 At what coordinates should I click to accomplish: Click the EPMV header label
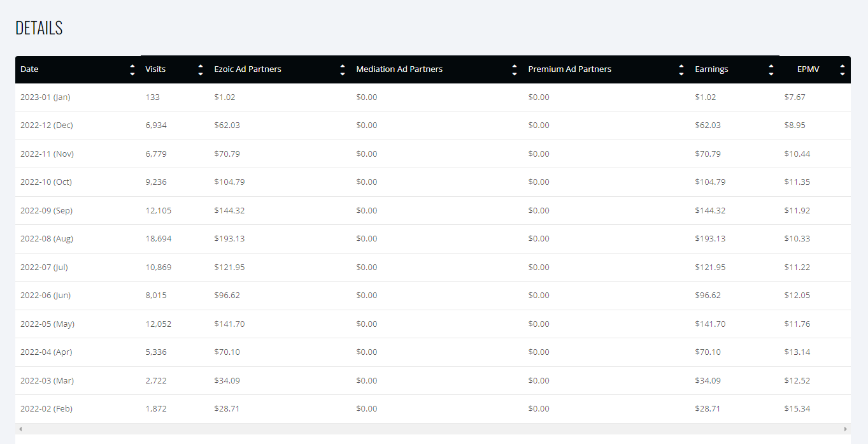(x=808, y=69)
